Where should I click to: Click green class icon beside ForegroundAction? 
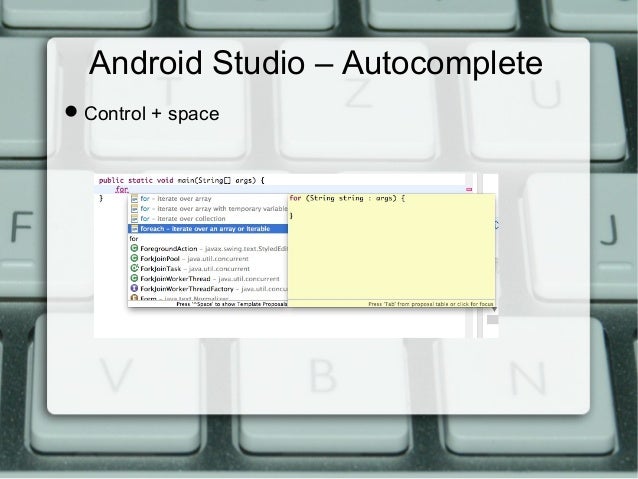[134, 248]
